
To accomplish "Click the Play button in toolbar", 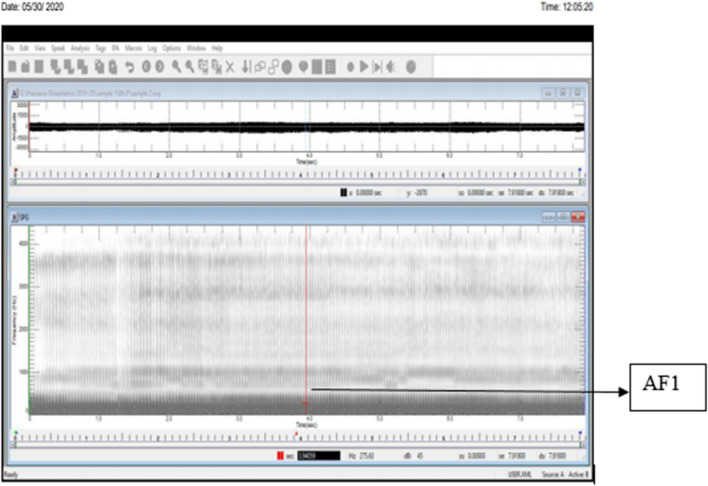I will click(x=364, y=67).
